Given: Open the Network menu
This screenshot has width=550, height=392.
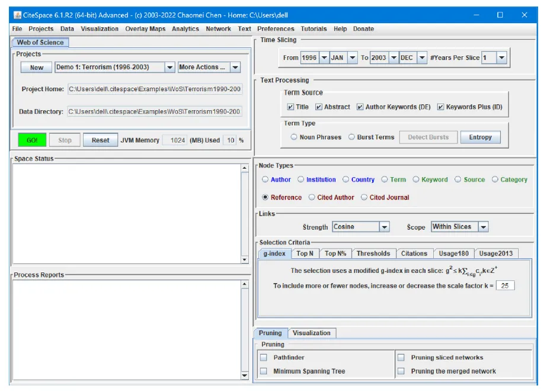Looking at the screenshot, I should (218, 29).
